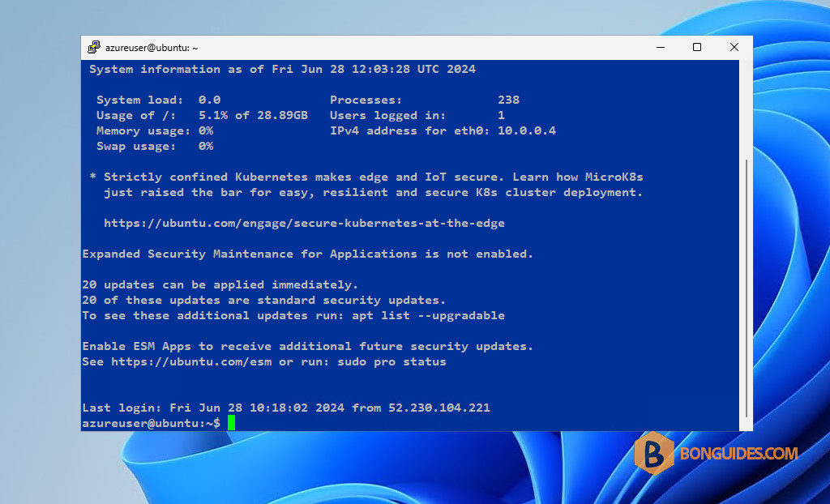Viewport: 830px width, 504px height.
Task: Click the BONGUIDES hexagon logo icon
Action: [654, 453]
